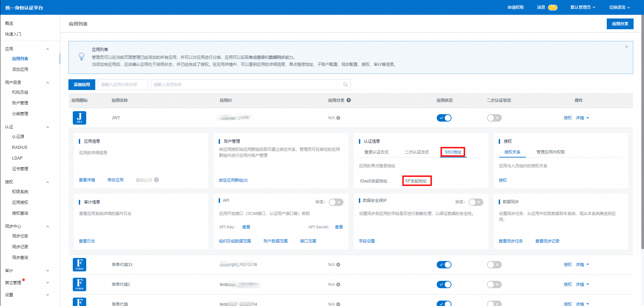Close the 应用列表 info banner
The height and width of the screenshot is (306, 644).
pos(626,47)
